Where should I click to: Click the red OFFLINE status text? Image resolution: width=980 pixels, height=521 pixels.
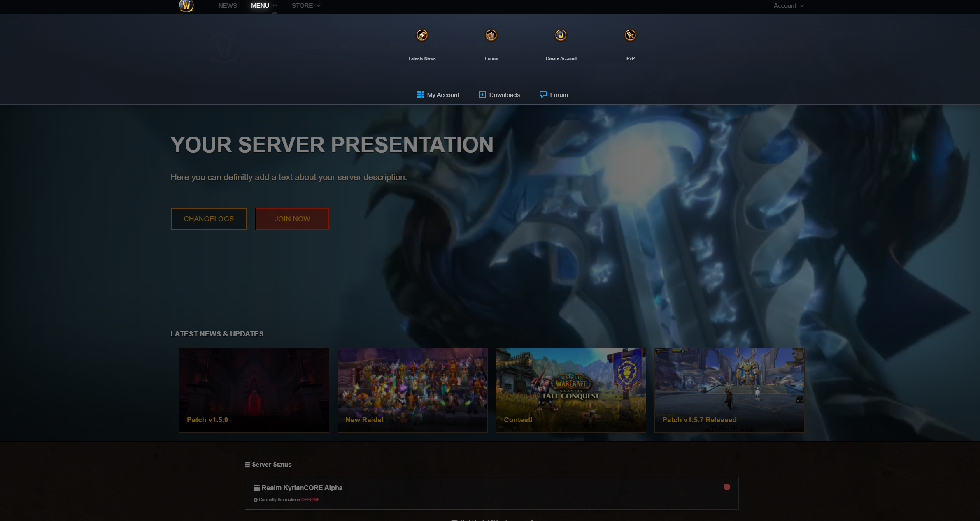click(310, 500)
